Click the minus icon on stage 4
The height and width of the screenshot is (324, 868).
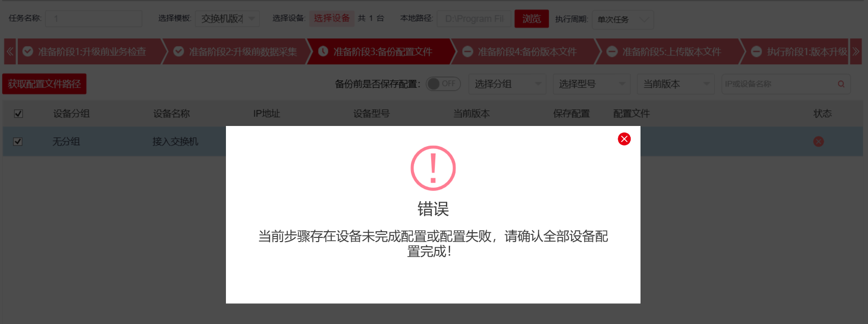point(467,51)
